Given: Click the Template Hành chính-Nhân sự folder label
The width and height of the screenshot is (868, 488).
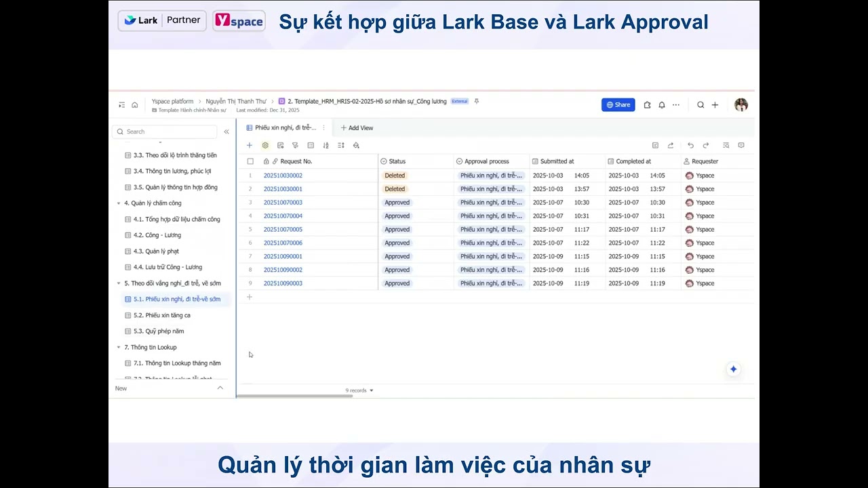Looking at the screenshot, I should click(x=192, y=110).
